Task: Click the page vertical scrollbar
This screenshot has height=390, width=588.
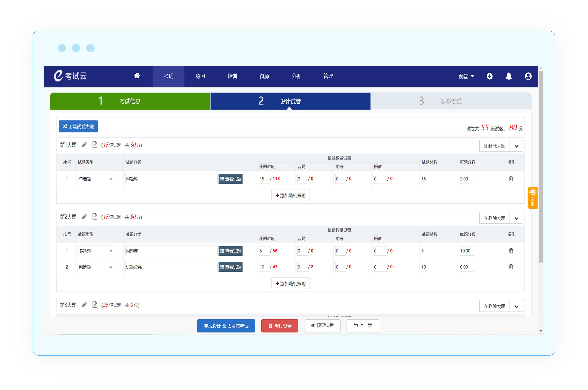Action: pyautogui.click(x=540, y=167)
